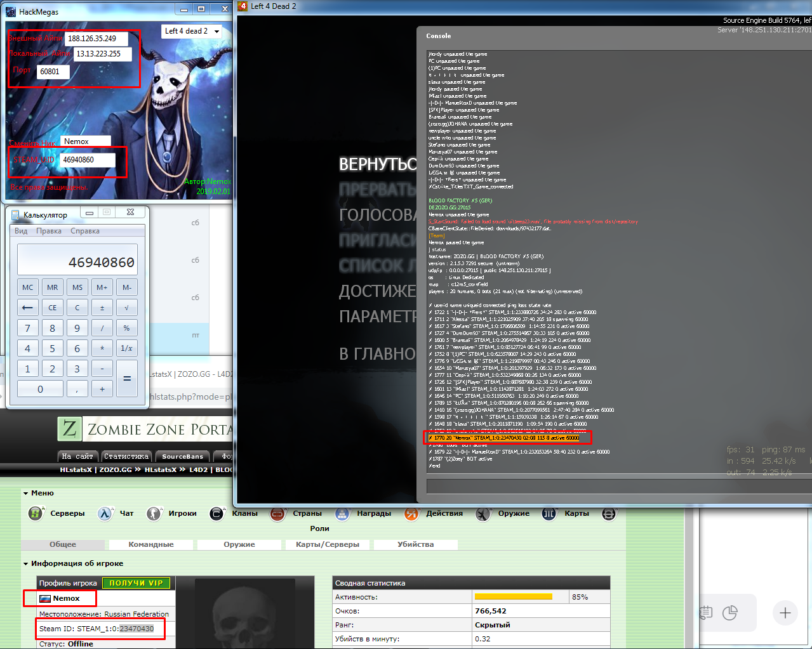Screen dimensions: 812x649
Task: Click the ПОЛУЧИ VIP button
Action: click(x=136, y=583)
